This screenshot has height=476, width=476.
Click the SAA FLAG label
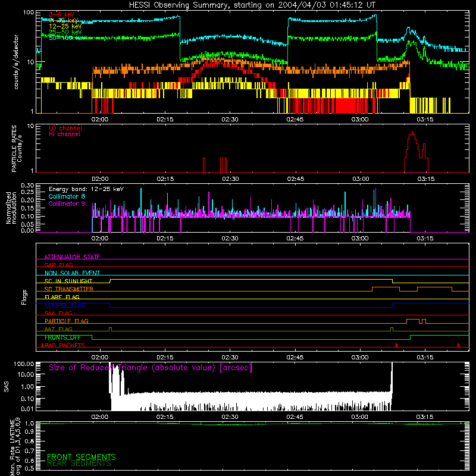point(58,313)
